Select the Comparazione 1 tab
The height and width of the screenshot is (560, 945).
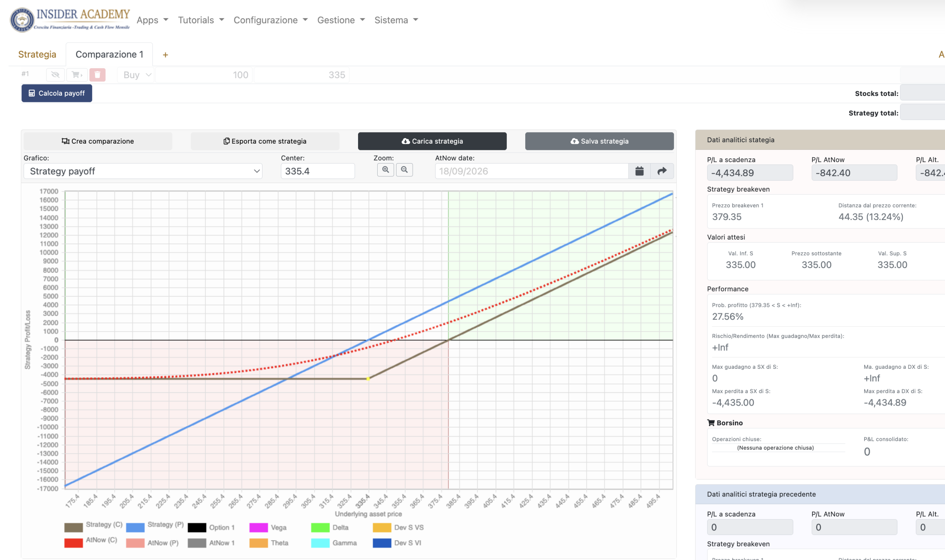109,54
